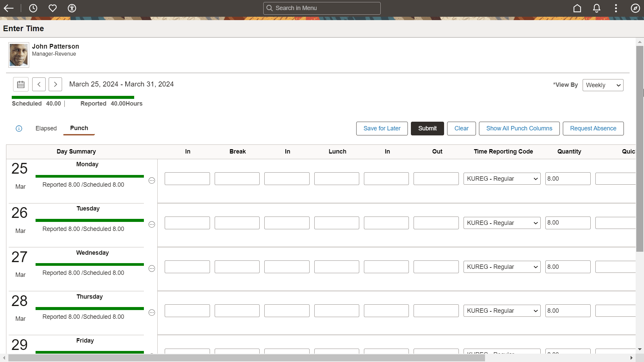The height and width of the screenshot is (362, 644).
Task: Switch to the Elapsed tab
Action: pyautogui.click(x=46, y=128)
